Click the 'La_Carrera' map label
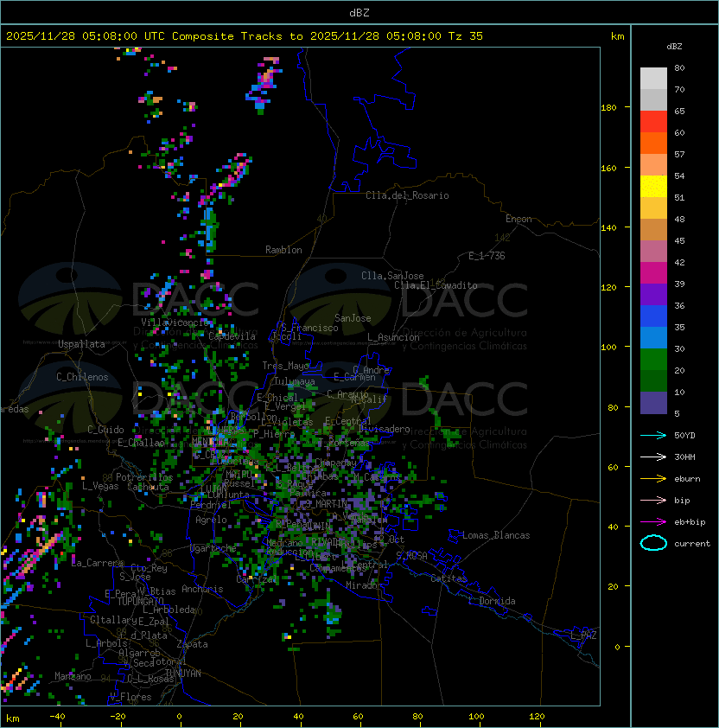This screenshot has height=728, width=719. 98,563
